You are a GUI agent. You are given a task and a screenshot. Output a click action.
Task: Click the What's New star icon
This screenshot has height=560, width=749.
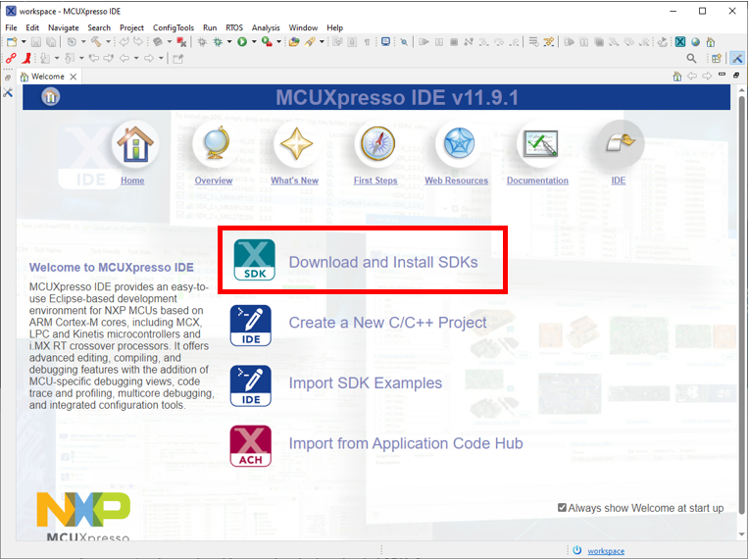[294, 147]
